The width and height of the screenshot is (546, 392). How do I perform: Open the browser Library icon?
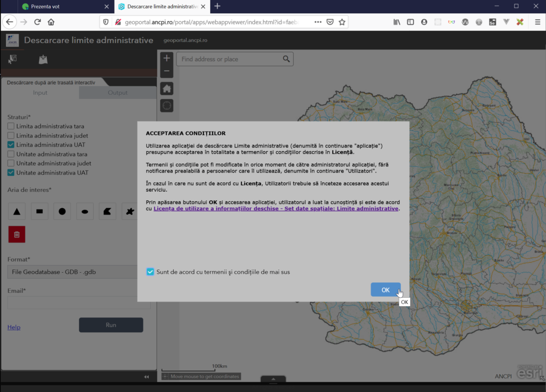[x=397, y=22]
